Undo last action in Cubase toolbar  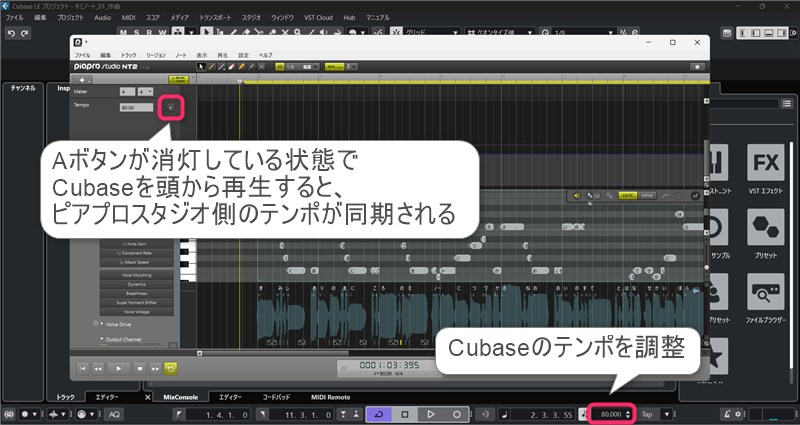pos(11,34)
